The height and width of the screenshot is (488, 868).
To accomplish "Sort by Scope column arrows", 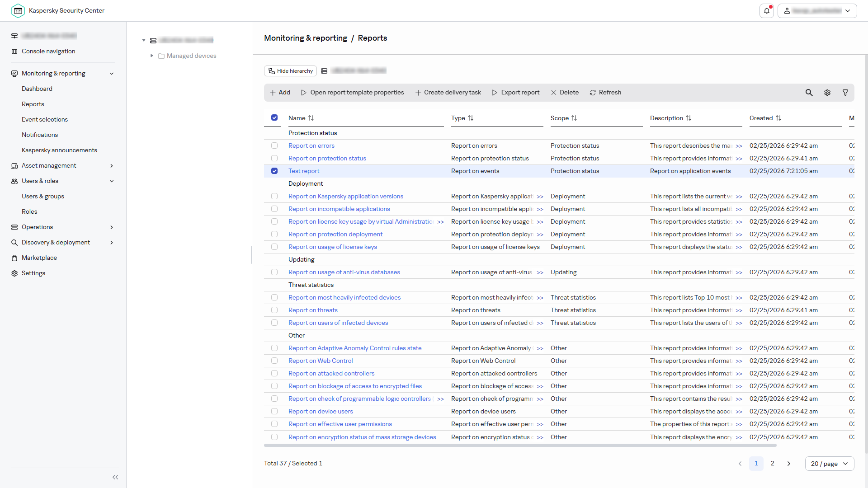I will [574, 118].
